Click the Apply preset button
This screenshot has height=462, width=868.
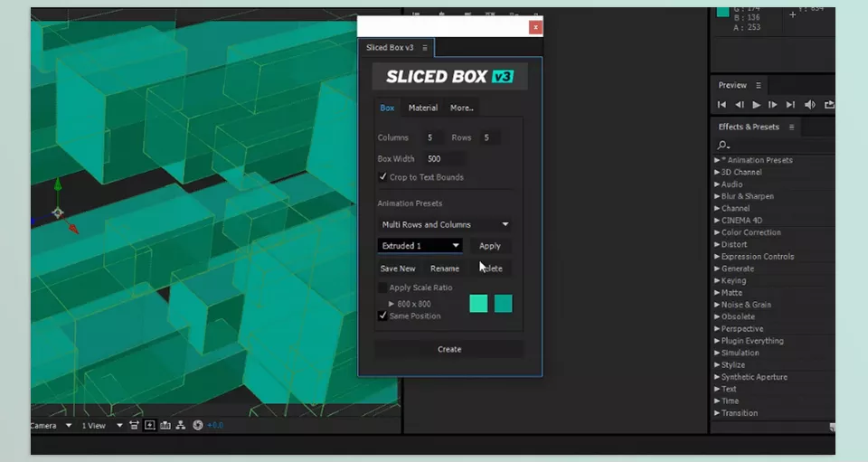click(x=490, y=246)
